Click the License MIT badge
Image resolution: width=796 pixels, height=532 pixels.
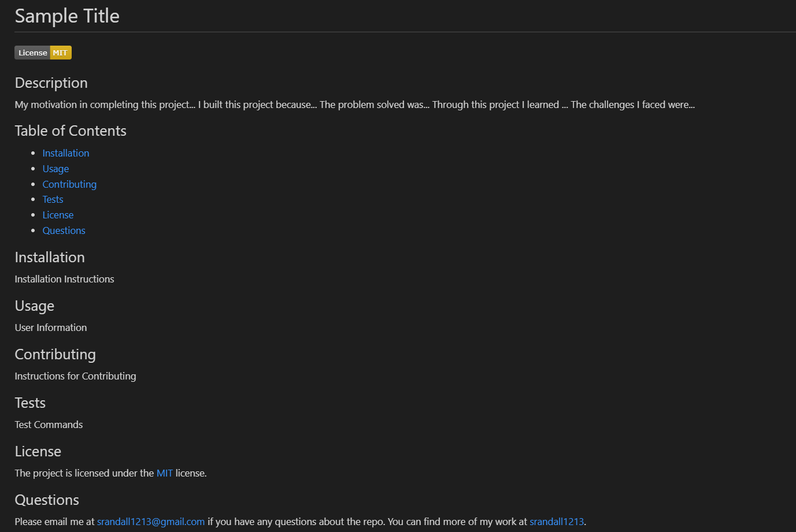pos(43,53)
